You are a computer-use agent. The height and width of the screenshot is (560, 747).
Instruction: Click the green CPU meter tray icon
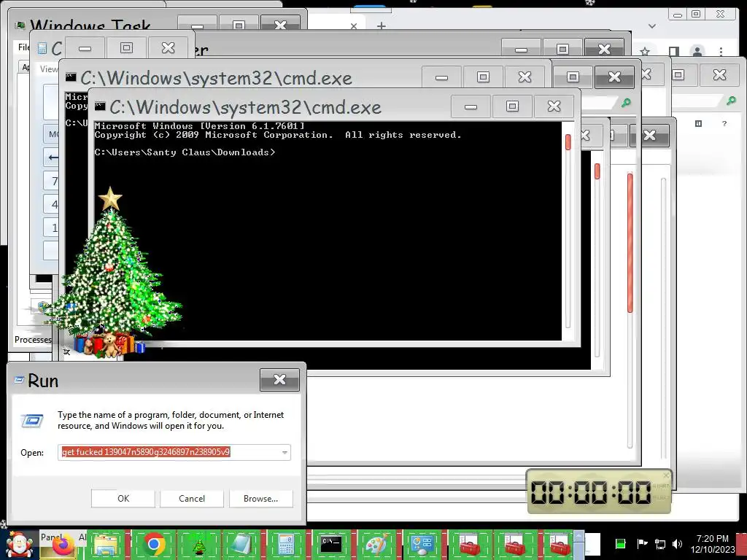[620, 543]
